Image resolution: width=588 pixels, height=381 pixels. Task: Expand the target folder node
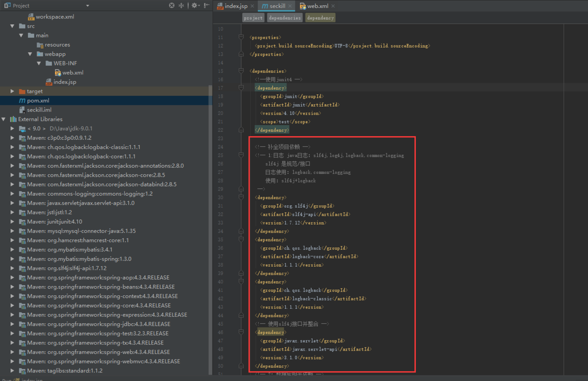(13, 91)
